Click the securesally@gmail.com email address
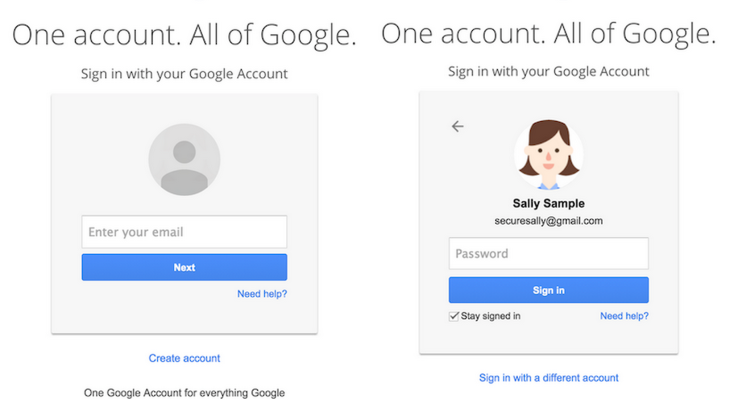 (548, 221)
